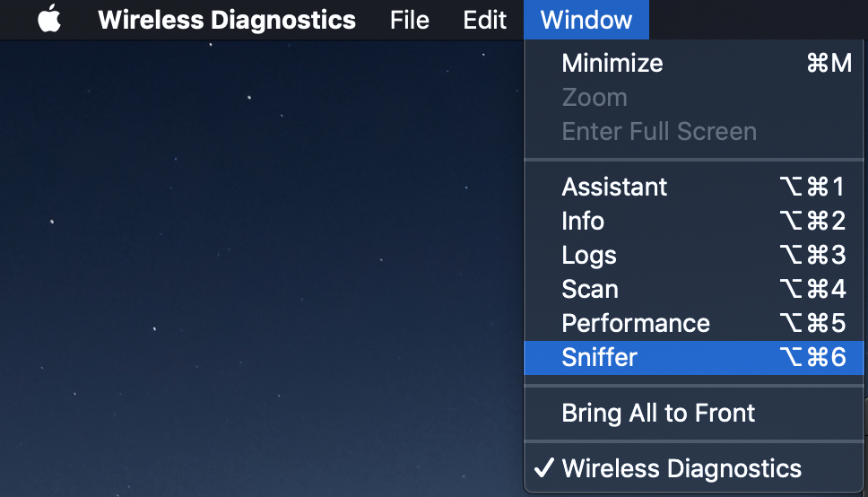The height and width of the screenshot is (497, 868).
Task: Choose Bring All to Front
Action: [658, 414]
